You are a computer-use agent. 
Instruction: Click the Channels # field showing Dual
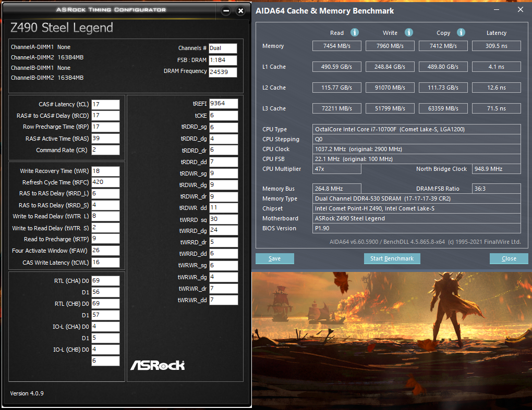tap(223, 48)
